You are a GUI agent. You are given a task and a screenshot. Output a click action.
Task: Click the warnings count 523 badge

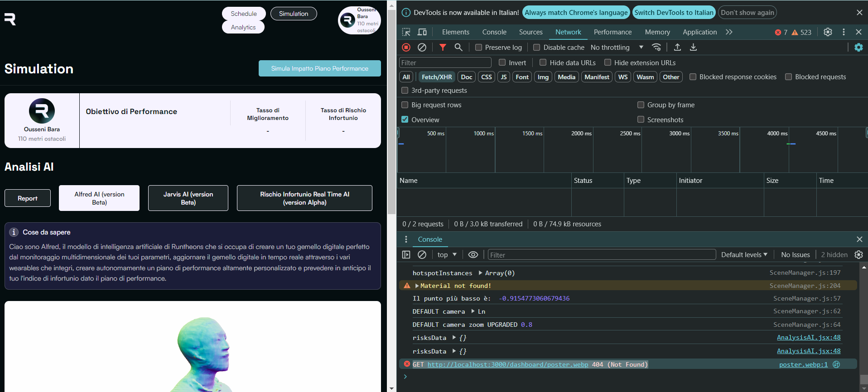pyautogui.click(x=801, y=32)
